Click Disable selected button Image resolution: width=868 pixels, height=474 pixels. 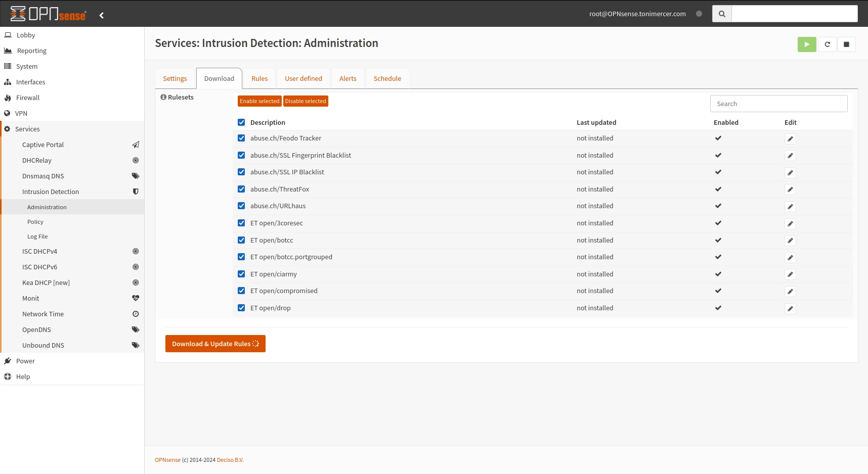[306, 101]
